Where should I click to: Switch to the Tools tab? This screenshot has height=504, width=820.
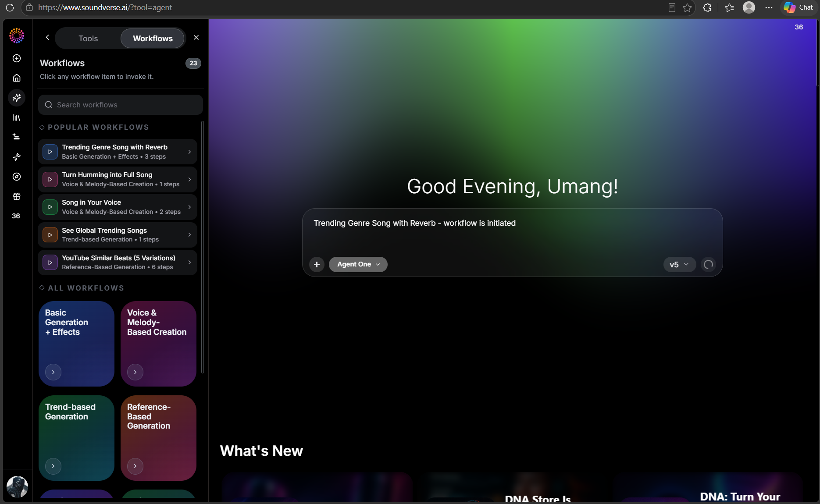pyautogui.click(x=88, y=39)
